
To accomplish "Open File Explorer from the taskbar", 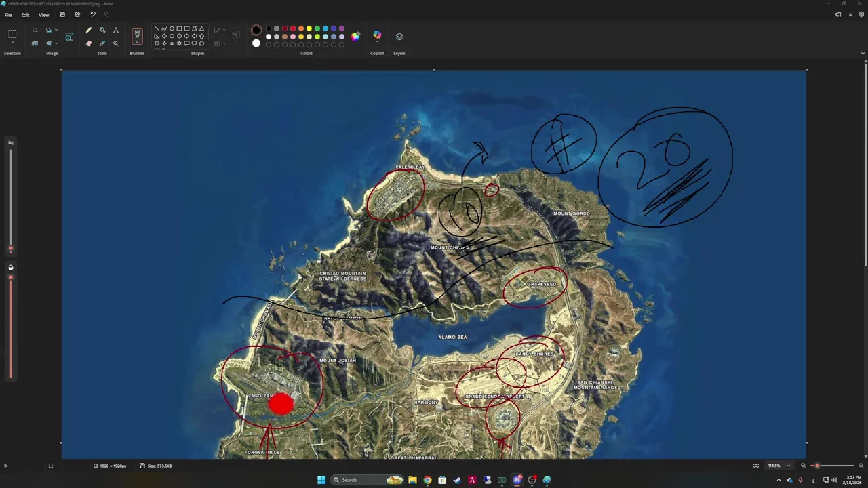I will (412, 480).
